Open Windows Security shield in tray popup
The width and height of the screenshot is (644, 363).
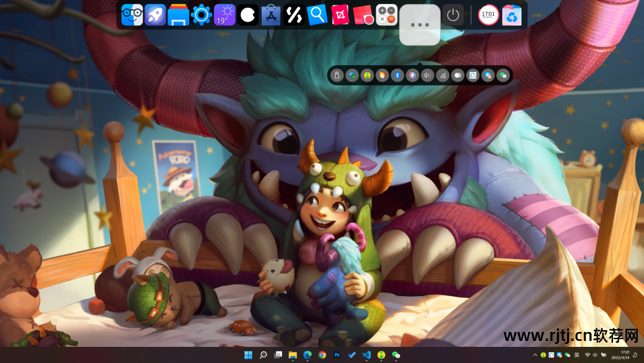click(x=352, y=75)
